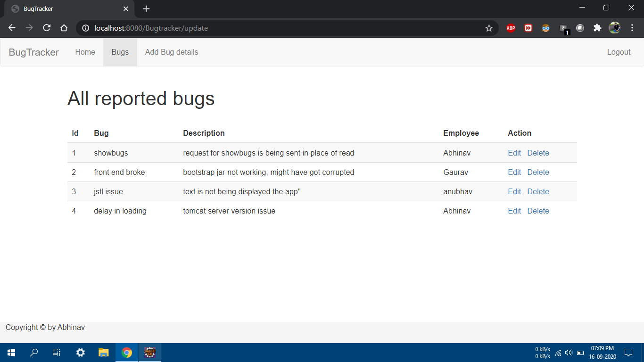Click the extension icon showing notification badge 1
The width and height of the screenshot is (644, 362).
click(564, 28)
